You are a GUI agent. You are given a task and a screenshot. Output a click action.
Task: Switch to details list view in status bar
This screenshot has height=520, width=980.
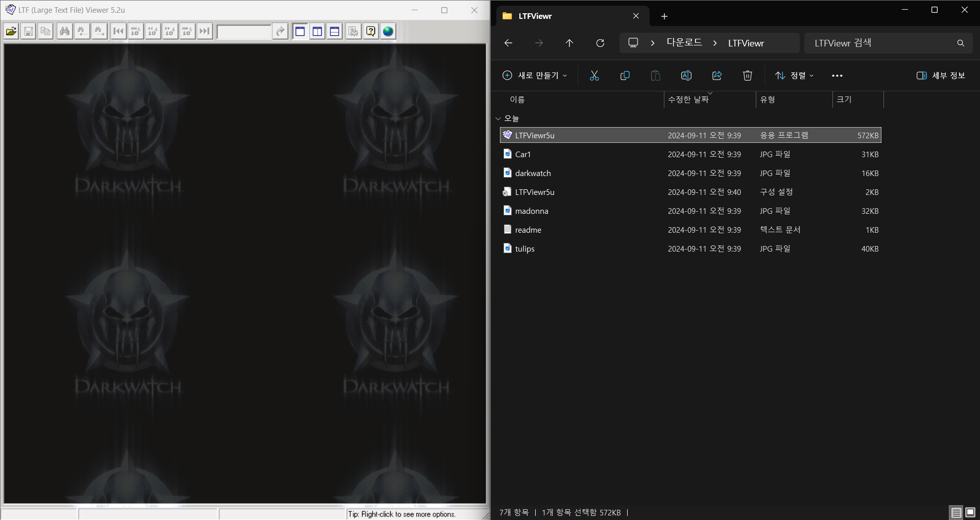[x=956, y=512]
